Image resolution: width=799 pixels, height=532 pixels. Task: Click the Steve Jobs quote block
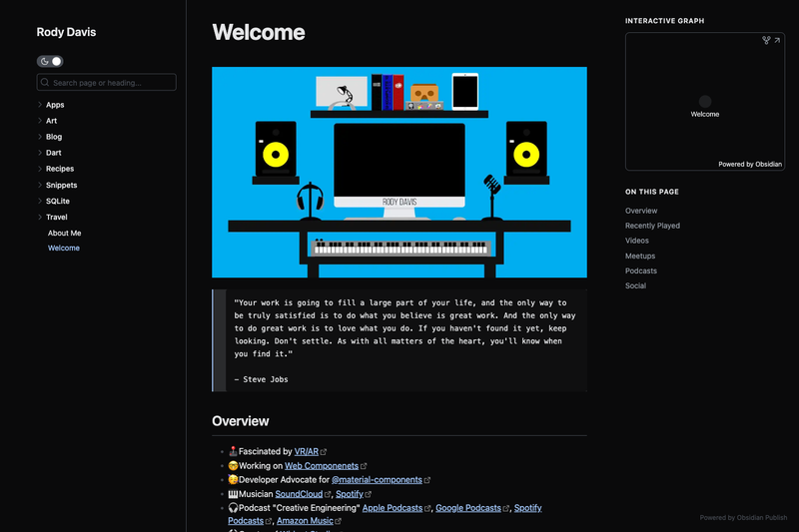pyautogui.click(x=399, y=340)
